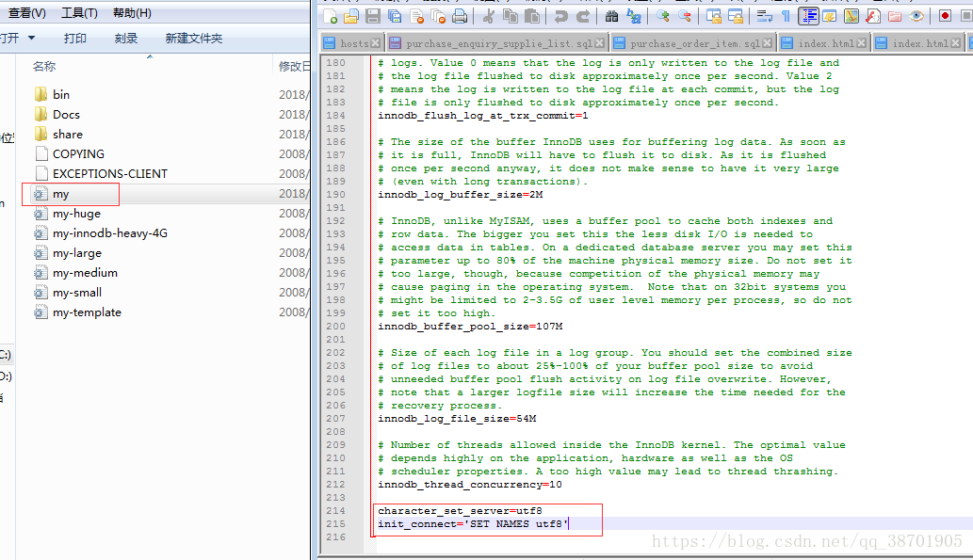
Task: Toggle word wrap in editor
Action: [x=765, y=16]
